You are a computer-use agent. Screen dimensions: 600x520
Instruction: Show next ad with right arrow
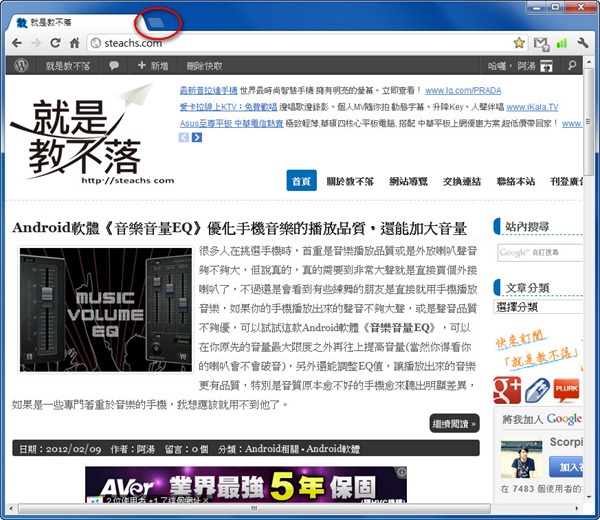click(x=197, y=137)
